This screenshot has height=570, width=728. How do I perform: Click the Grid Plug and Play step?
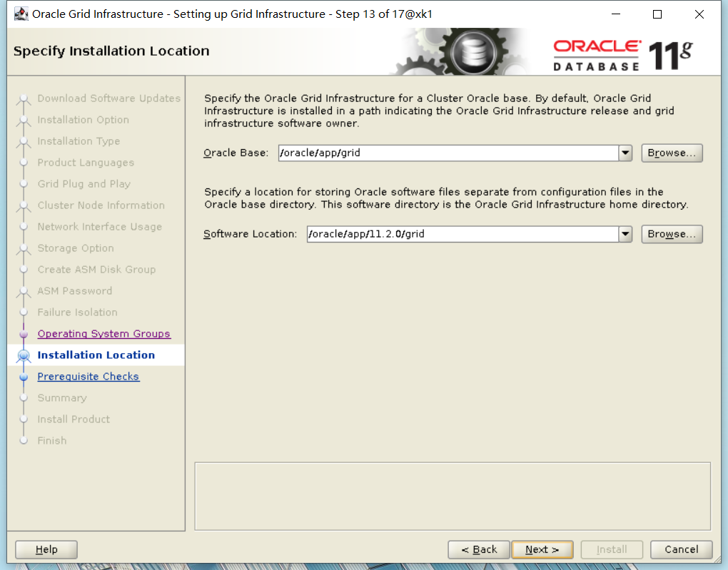point(84,184)
